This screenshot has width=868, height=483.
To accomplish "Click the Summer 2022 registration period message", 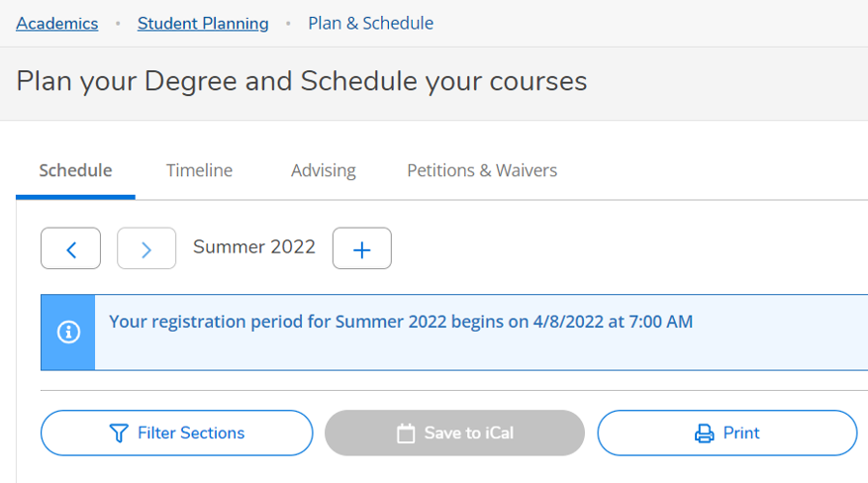I will 401,322.
